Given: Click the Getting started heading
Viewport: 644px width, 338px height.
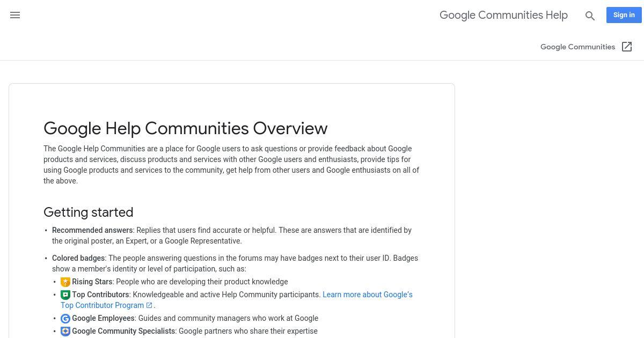Looking at the screenshot, I should [x=89, y=212].
